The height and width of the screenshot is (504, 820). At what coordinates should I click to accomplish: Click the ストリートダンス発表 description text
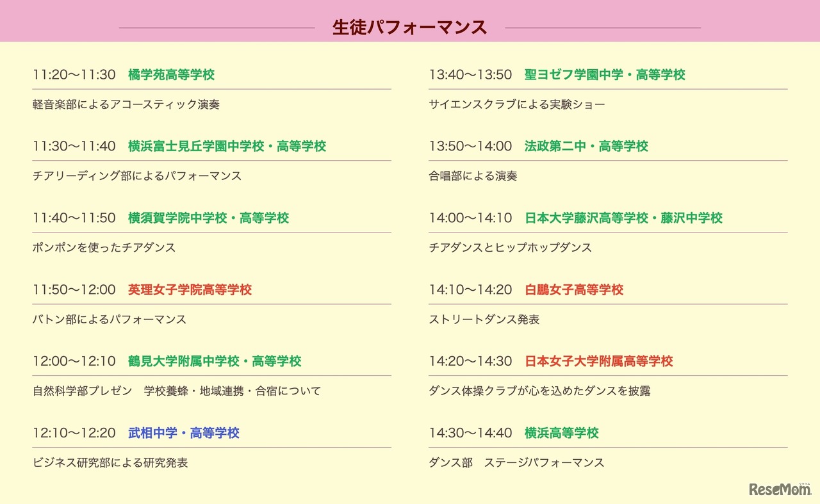click(484, 320)
